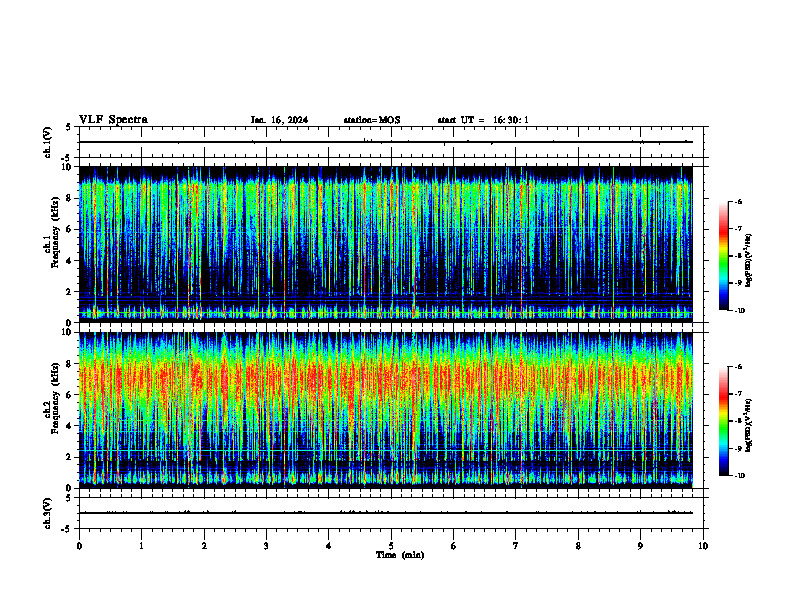792x612 pixels.
Task: Click the time axis tick label "9"
Action: [x=640, y=546]
